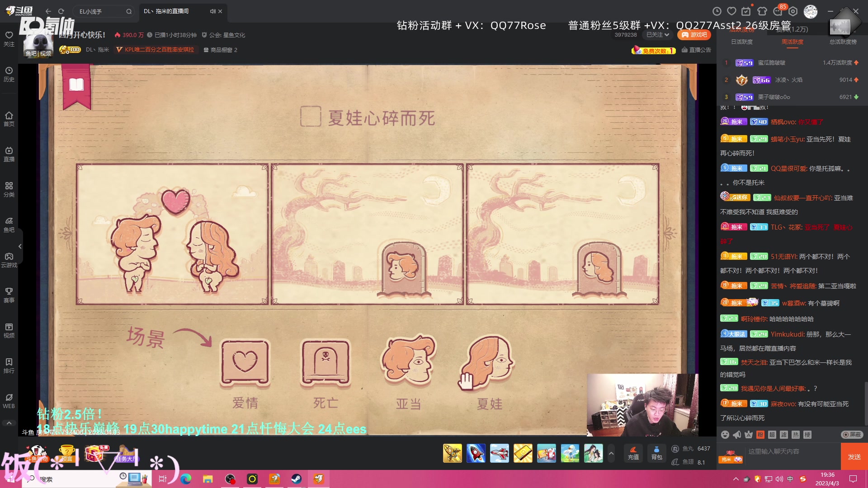Image resolution: width=868 pixels, height=488 pixels.
Task: Open daily check-in calendar icon
Action: 746,11
